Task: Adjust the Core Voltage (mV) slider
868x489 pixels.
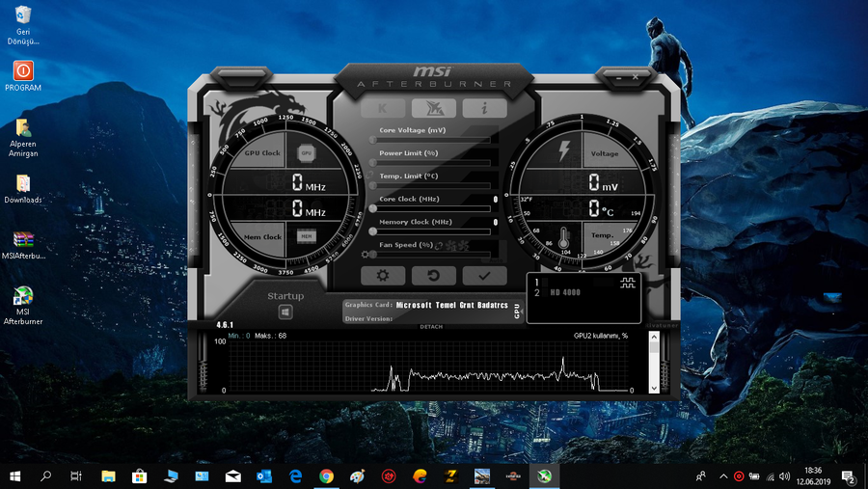Action: [432, 140]
